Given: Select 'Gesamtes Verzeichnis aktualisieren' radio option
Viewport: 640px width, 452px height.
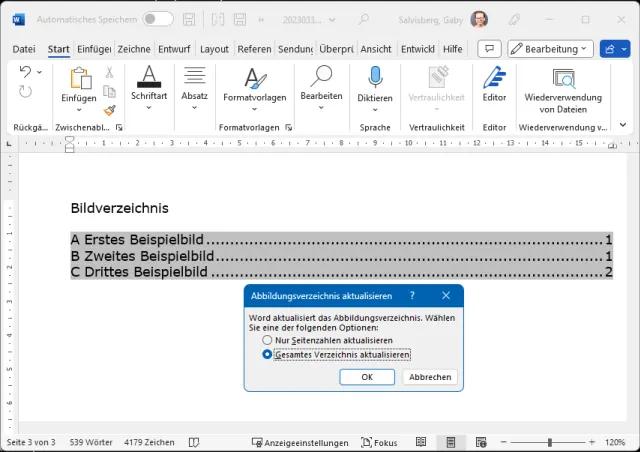Looking at the screenshot, I should (267, 354).
